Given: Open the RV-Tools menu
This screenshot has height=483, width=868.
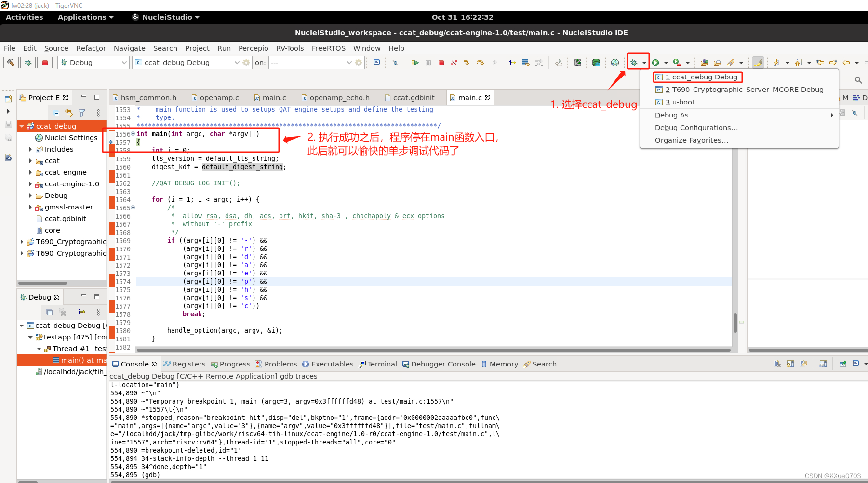Looking at the screenshot, I should pos(290,48).
